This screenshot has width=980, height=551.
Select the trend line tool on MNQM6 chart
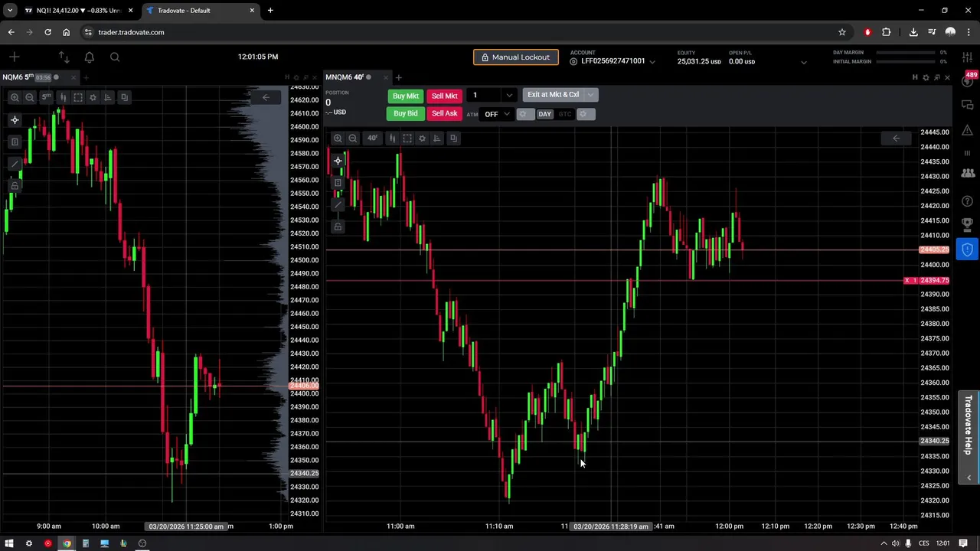[x=338, y=205]
